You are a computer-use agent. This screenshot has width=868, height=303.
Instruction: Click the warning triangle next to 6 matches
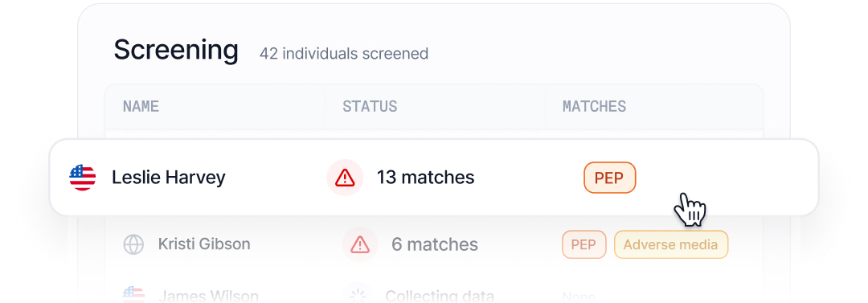(x=360, y=244)
